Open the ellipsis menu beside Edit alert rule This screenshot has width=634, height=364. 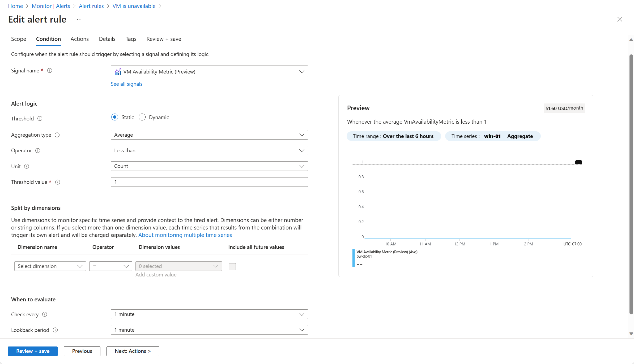click(79, 19)
